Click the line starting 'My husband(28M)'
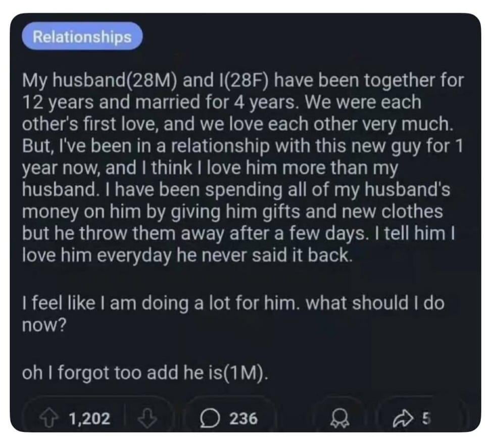The width and height of the screenshot is (488, 448). click(x=243, y=80)
